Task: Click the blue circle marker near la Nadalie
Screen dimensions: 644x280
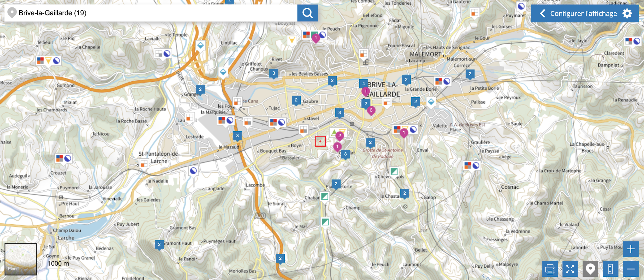Action: coord(193,171)
